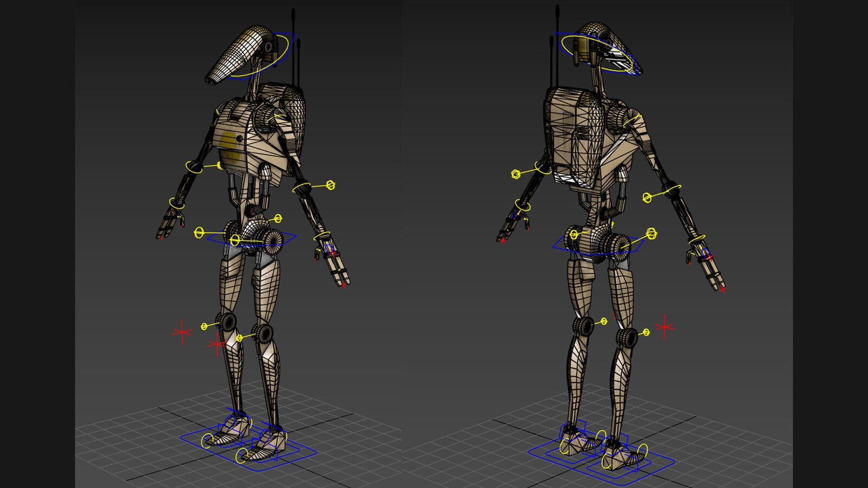Select front-view yellow toe ring on nearest foot
This screenshot has width=868, height=488.
tap(241, 456)
